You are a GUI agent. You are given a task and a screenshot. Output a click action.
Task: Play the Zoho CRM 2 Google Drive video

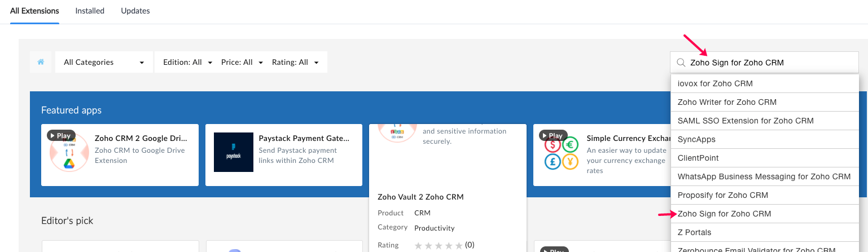(x=61, y=135)
